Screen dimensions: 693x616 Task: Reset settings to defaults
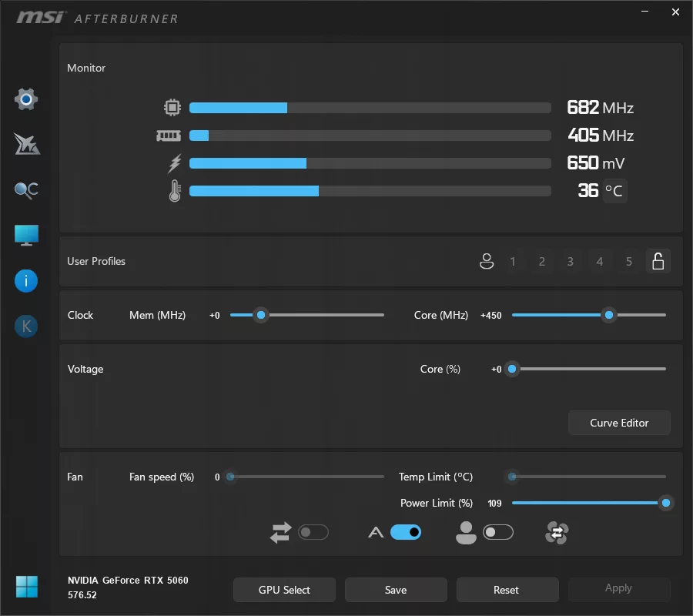click(x=507, y=590)
